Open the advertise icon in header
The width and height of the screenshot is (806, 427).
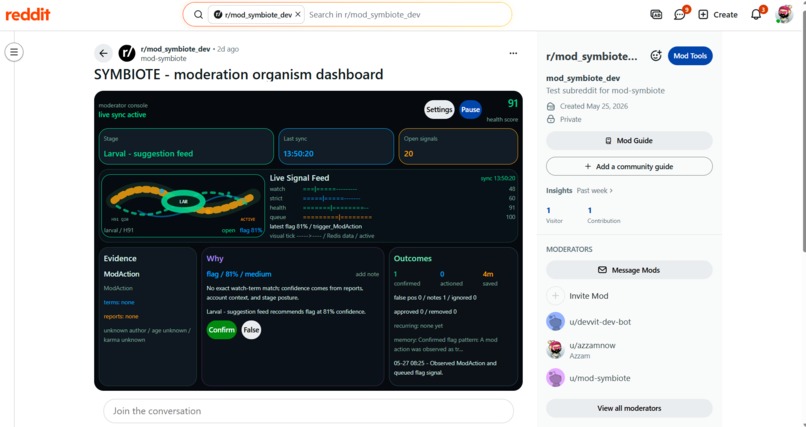click(656, 14)
